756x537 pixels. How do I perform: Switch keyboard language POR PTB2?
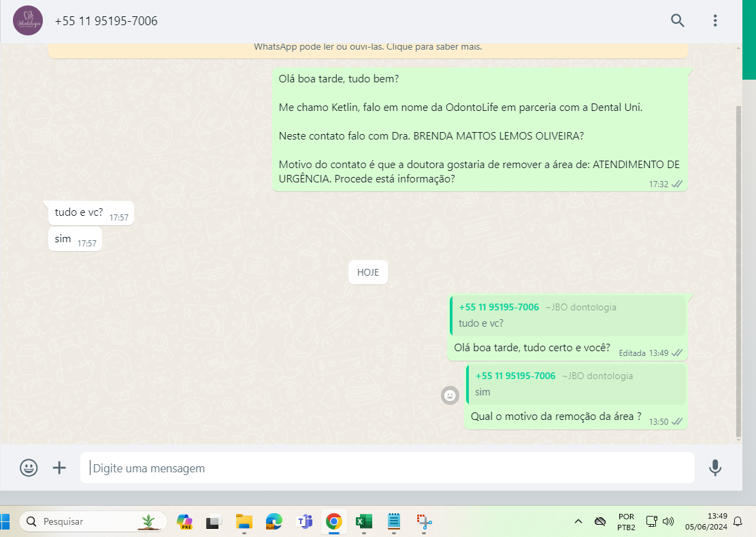click(626, 521)
